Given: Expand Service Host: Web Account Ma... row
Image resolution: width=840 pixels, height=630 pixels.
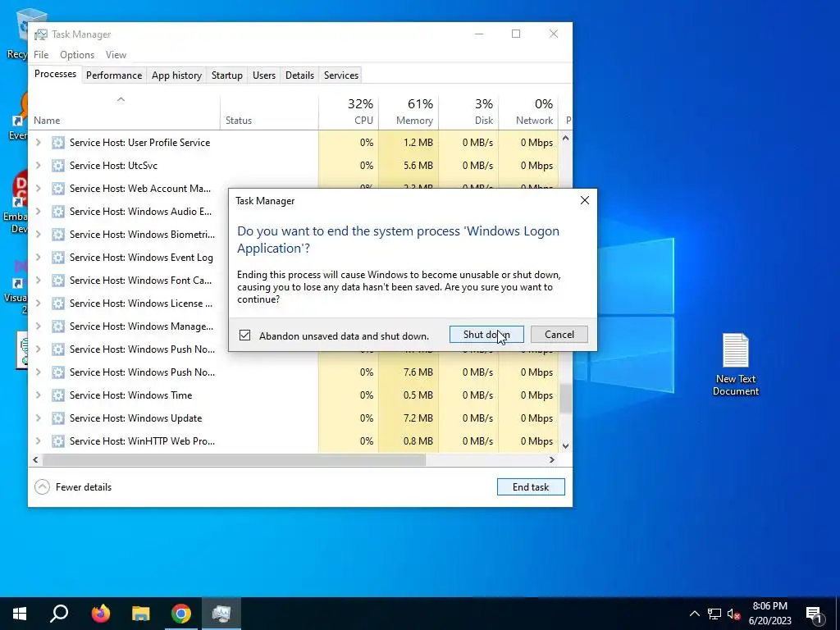Looking at the screenshot, I should click(x=38, y=189).
